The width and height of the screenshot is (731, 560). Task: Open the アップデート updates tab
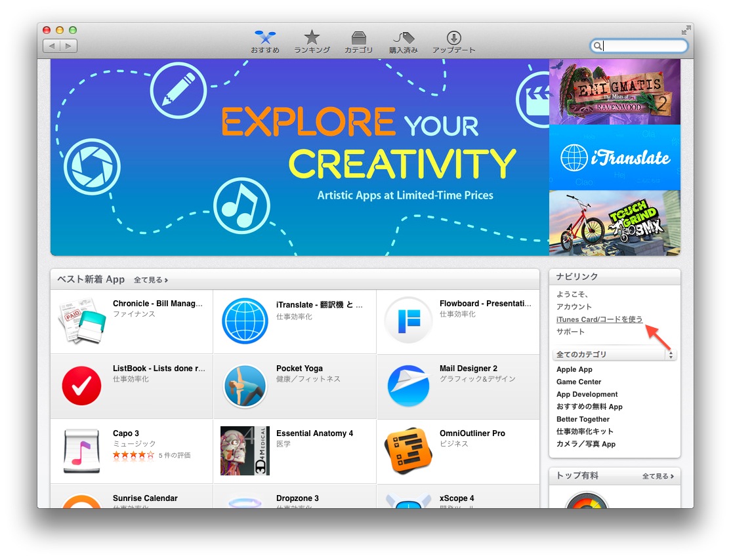coord(453,42)
